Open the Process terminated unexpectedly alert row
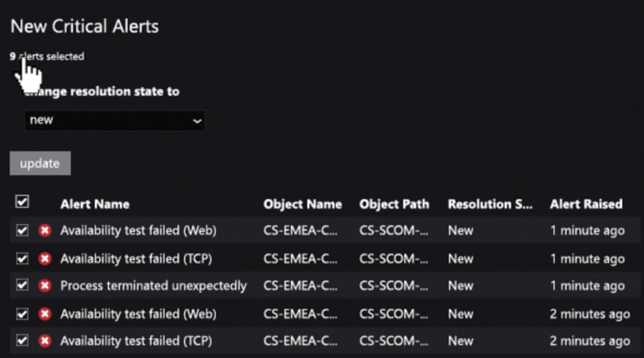The width and height of the screenshot is (644, 358). [x=325, y=285]
